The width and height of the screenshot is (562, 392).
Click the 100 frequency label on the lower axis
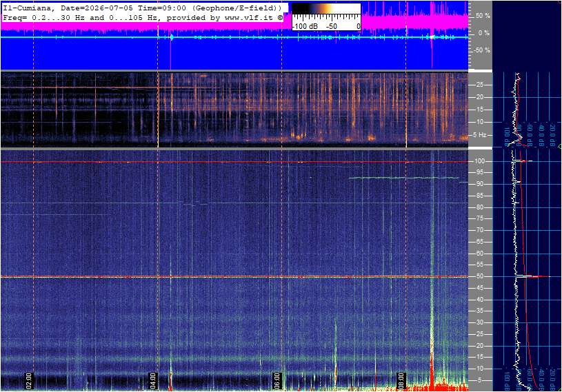point(480,161)
